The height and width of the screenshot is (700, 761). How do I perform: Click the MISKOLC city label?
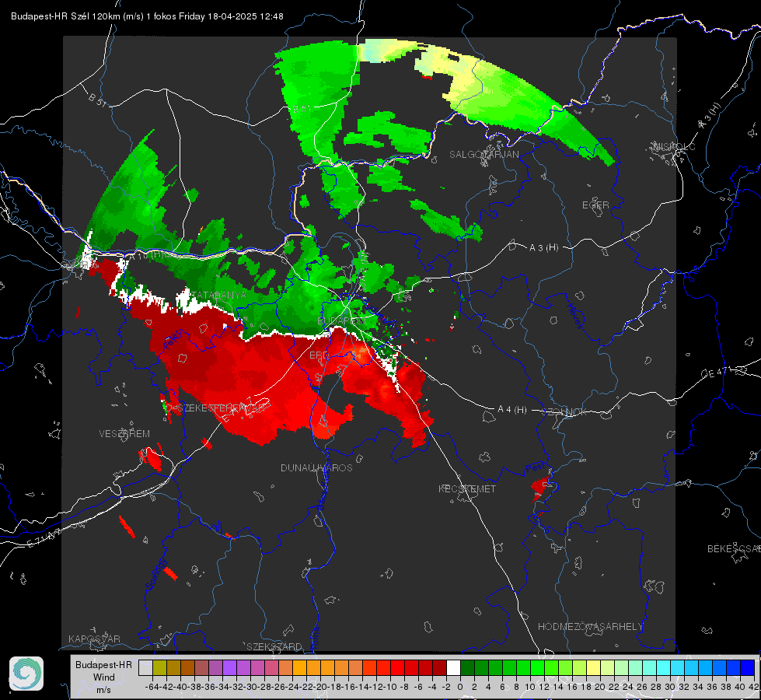(x=674, y=146)
